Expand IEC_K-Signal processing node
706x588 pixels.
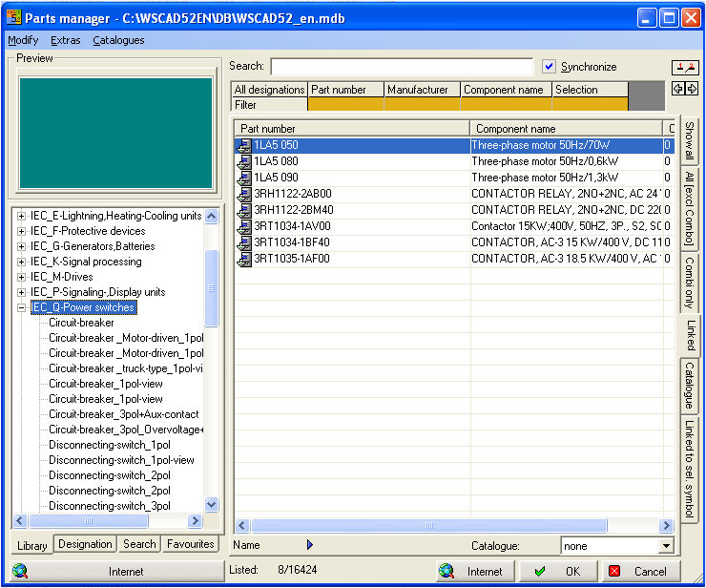21,262
